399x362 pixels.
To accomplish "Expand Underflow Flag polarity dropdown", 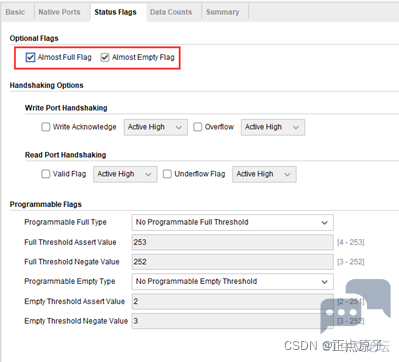I will tap(264, 174).
